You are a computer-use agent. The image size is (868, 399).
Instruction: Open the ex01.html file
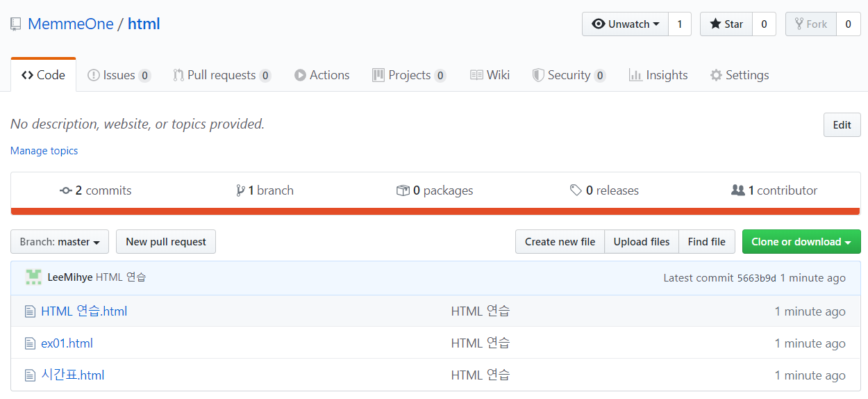point(67,343)
